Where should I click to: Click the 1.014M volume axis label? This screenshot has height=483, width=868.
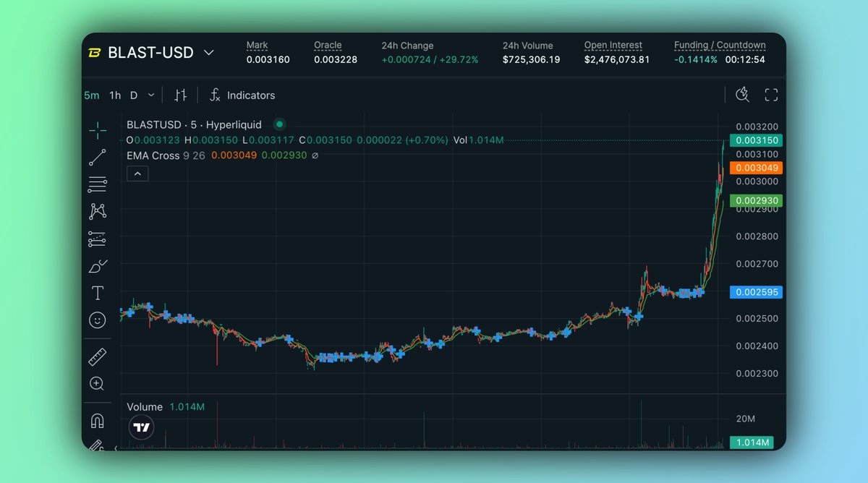[x=752, y=443]
